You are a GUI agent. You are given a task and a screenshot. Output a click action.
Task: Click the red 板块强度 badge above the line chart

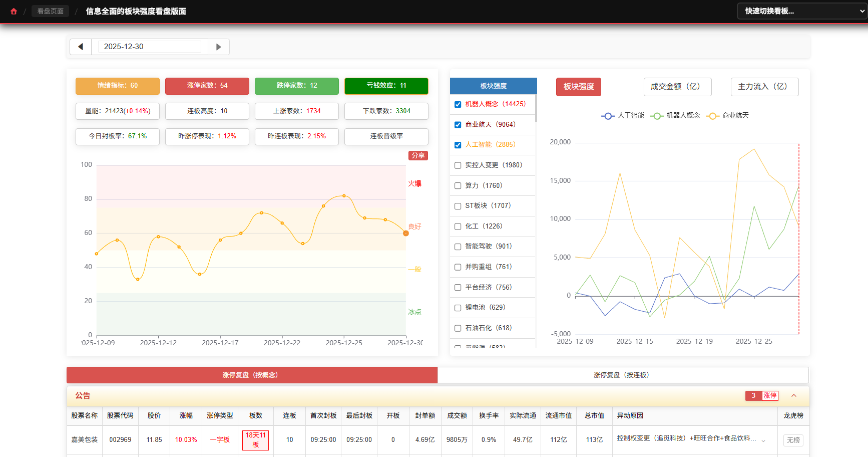[x=578, y=87]
